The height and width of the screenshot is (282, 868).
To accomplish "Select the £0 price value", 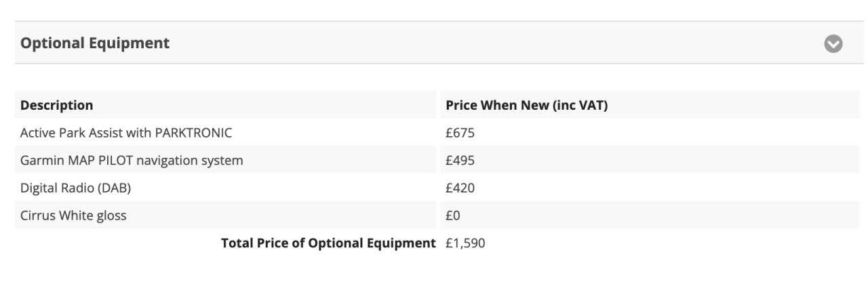I will coord(454,216).
